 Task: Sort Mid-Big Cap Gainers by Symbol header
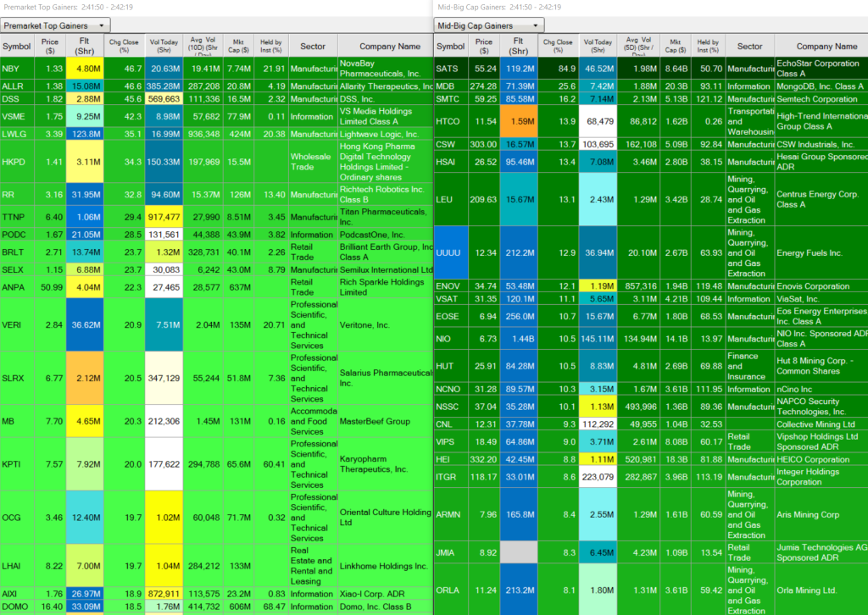coord(451,47)
